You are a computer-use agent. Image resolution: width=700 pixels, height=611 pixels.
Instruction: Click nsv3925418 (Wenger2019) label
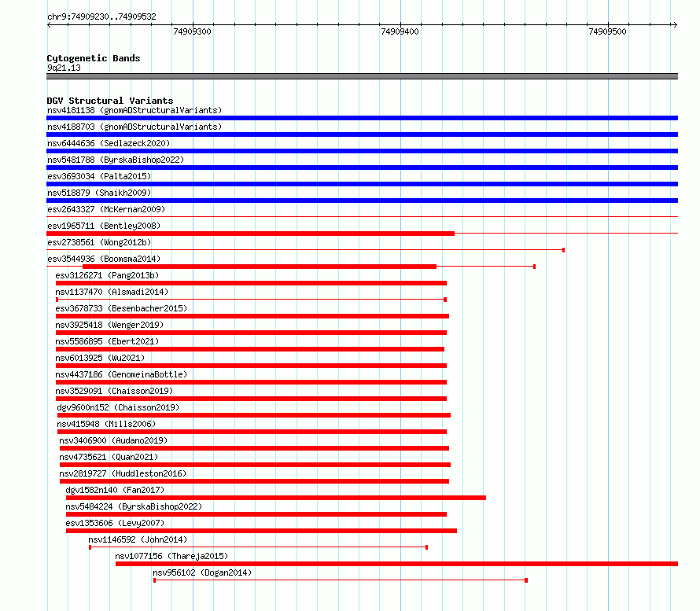tap(109, 325)
